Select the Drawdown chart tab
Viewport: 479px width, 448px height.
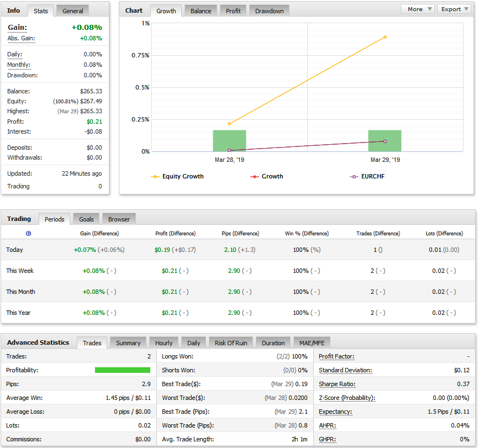(269, 11)
